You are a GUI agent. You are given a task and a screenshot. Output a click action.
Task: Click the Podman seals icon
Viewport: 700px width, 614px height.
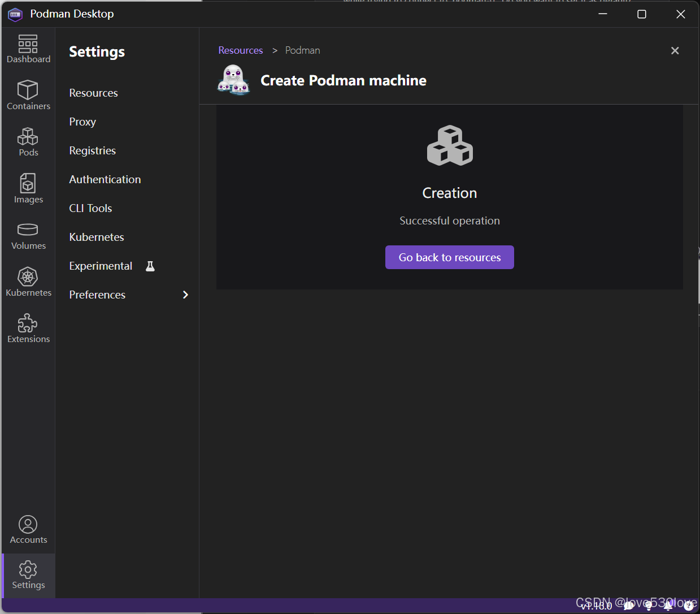pyautogui.click(x=233, y=80)
